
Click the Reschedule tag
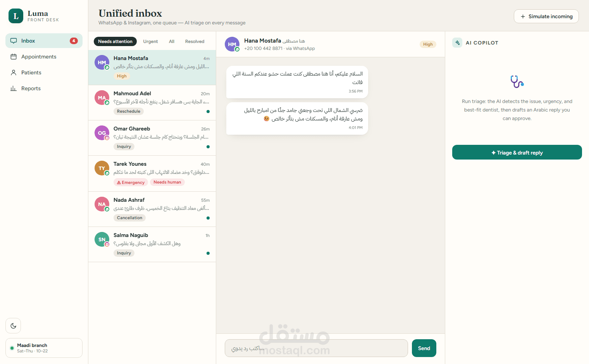tap(129, 111)
